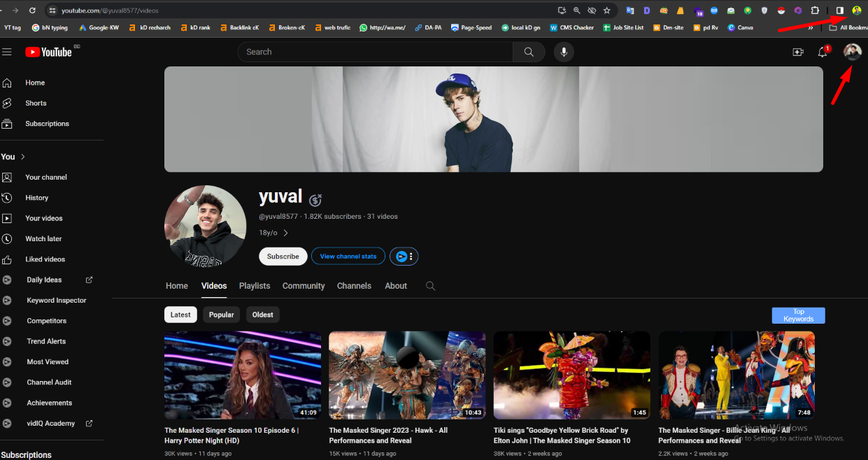Open the Masked Singer Hawk video thumbnail

(x=407, y=375)
